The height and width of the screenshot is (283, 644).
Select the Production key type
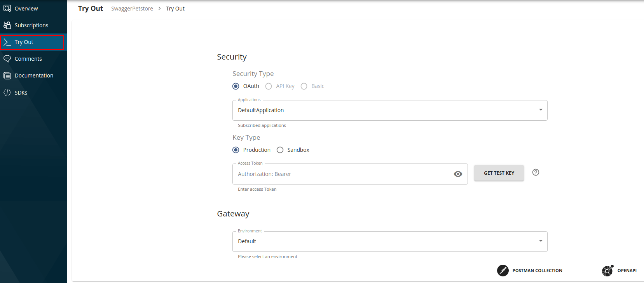pos(236,150)
